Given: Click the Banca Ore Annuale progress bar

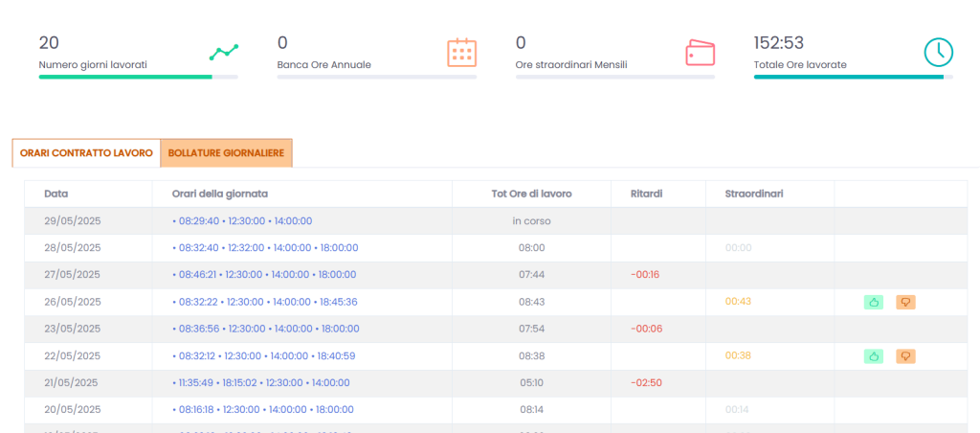Looking at the screenshot, I should pos(377,77).
